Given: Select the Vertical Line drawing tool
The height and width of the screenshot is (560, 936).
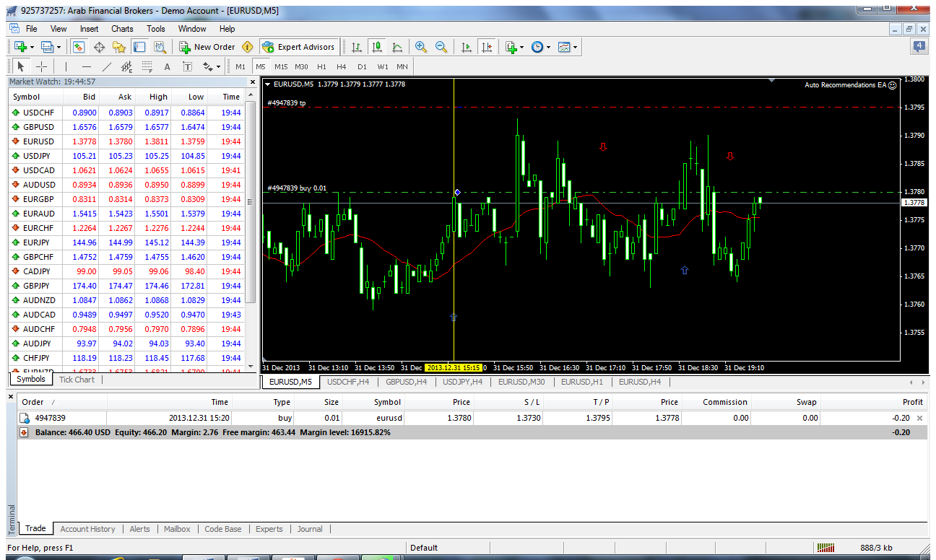Looking at the screenshot, I should (x=66, y=66).
